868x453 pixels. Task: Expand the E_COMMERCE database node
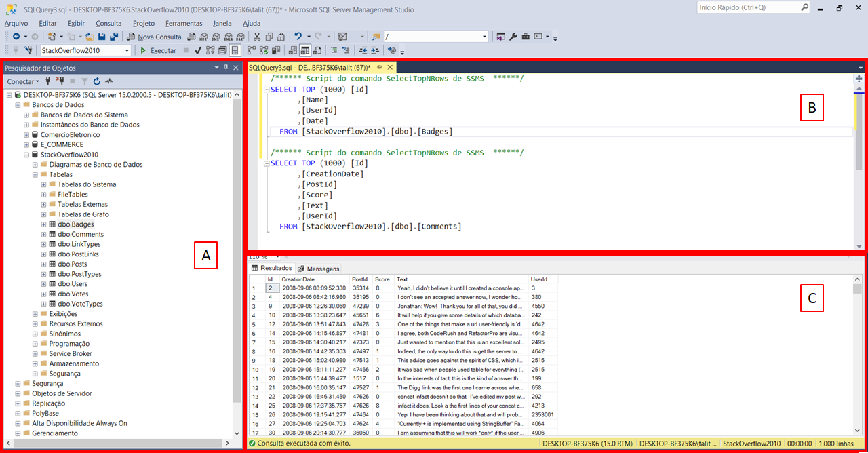[x=26, y=144]
